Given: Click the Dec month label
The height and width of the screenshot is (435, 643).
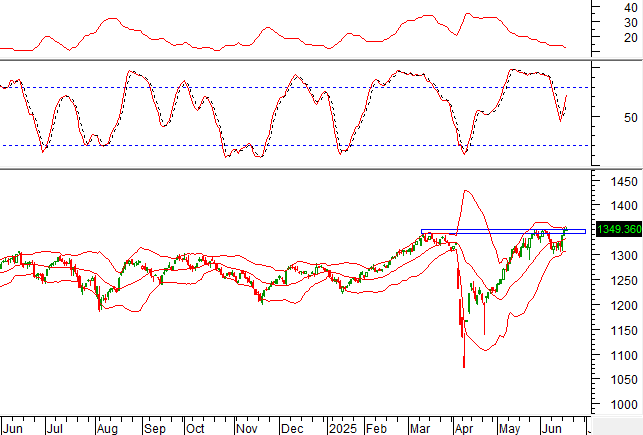Looking at the screenshot, I should coord(292,429).
